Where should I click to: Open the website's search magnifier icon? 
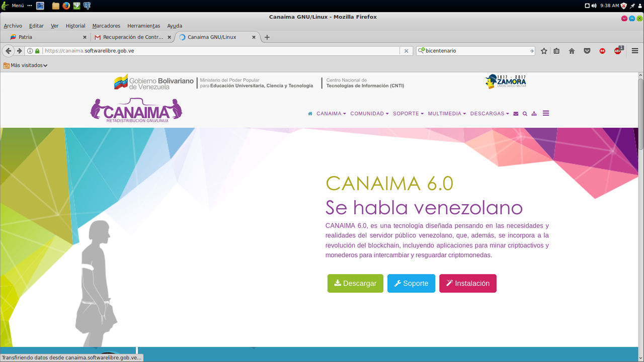(525, 114)
